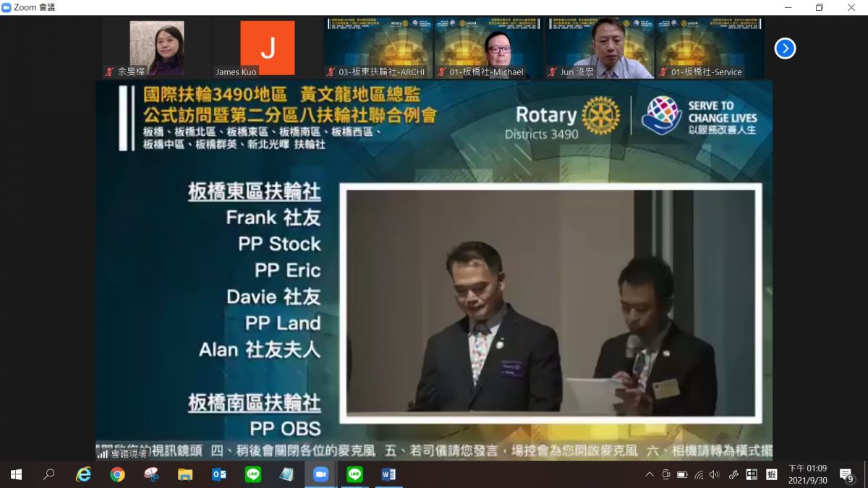Open Windows taskbar search
The width and height of the screenshot is (868, 488).
49,474
